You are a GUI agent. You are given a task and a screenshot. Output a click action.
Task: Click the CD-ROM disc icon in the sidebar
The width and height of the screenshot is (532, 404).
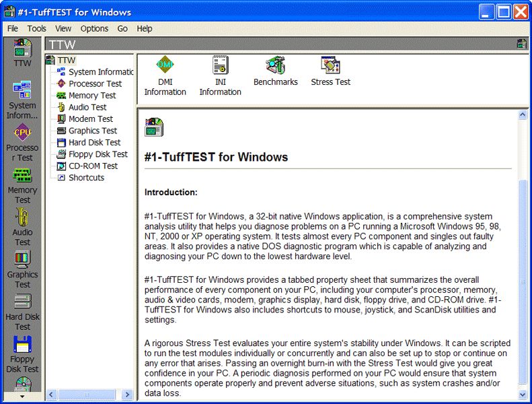[x=24, y=384]
